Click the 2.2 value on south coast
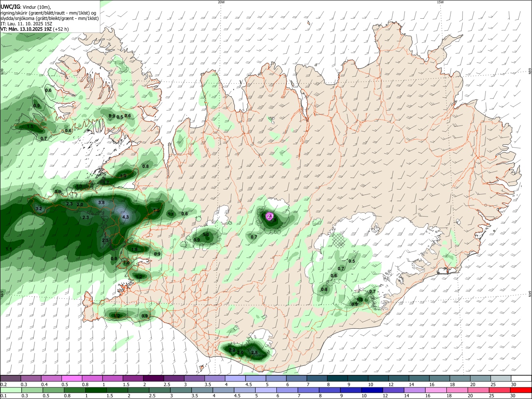 232,350
